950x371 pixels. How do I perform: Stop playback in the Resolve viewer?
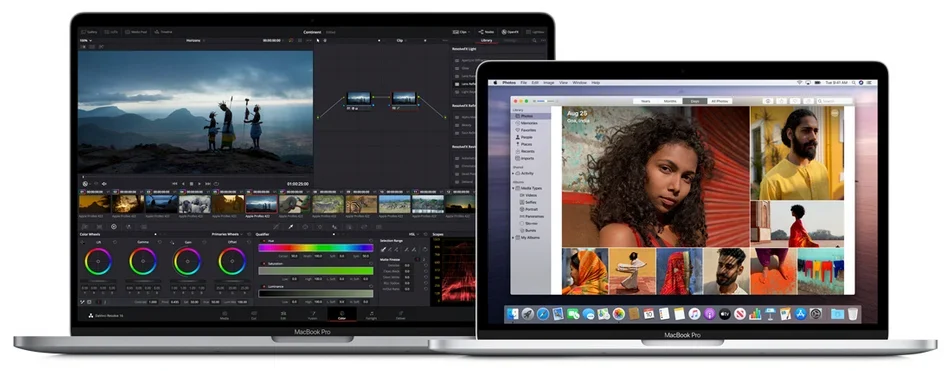(191, 184)
